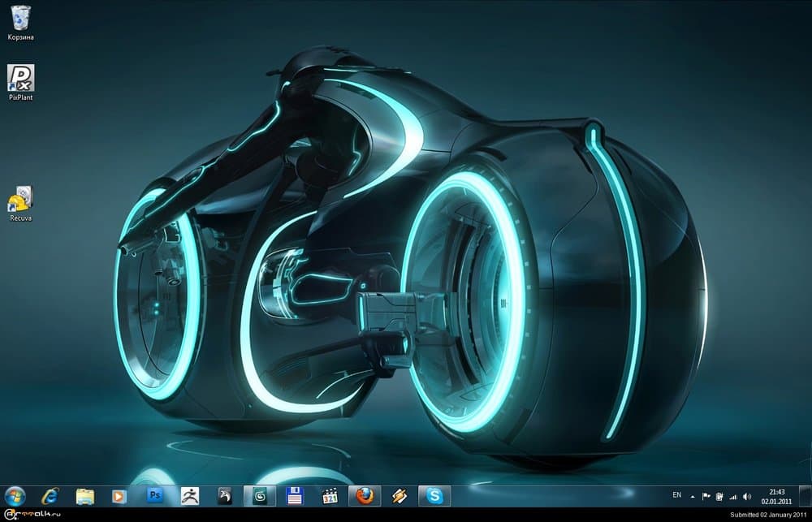
Task: Show hidden tray icons arrow
Action: point(693,496)
